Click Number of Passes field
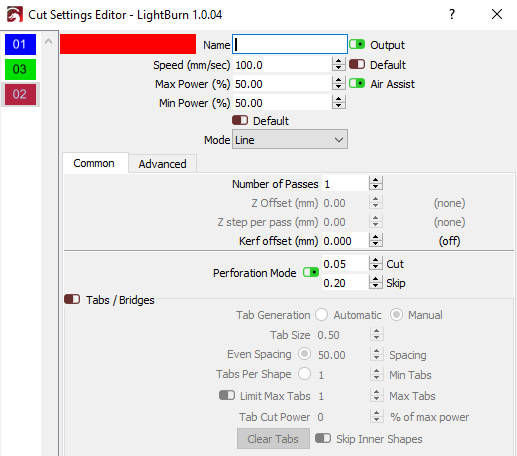The width and height of the screenshot is (517, 456). point(345,184)
